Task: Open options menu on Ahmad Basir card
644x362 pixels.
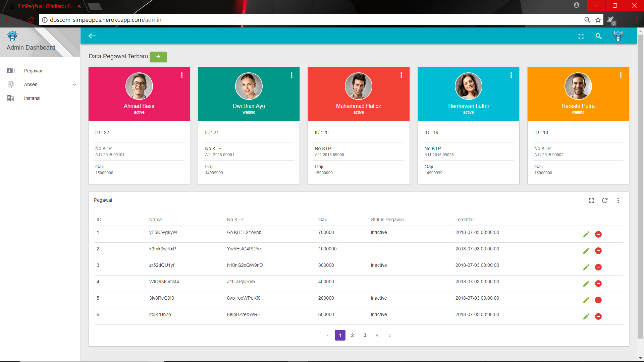Action: (x=182, y=75)
